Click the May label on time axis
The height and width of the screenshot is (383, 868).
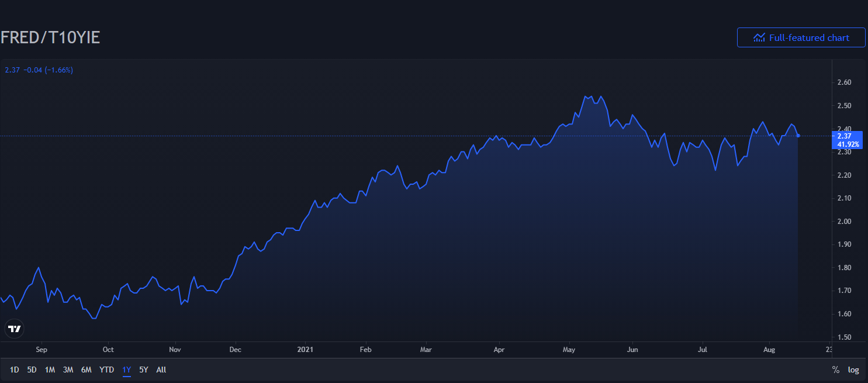(569, 350)
